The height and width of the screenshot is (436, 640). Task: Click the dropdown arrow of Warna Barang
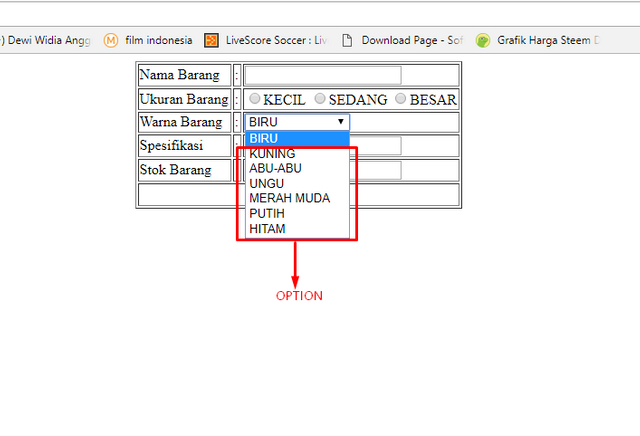pos(341,122)
